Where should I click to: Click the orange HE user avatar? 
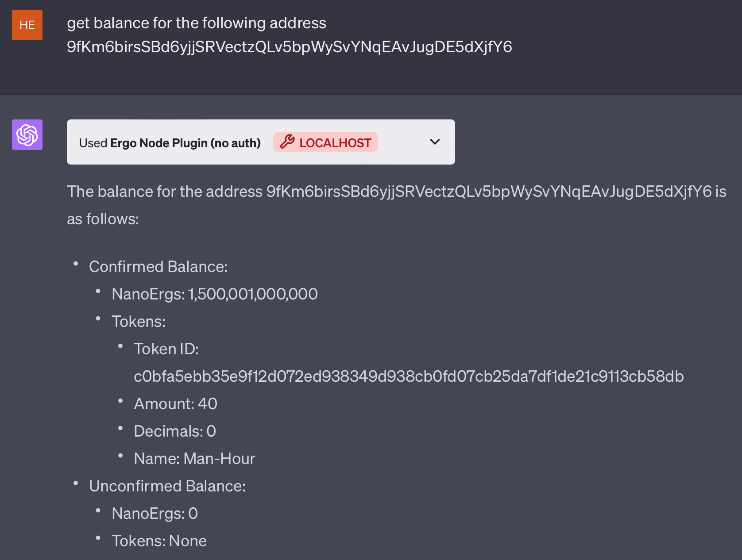27,25
